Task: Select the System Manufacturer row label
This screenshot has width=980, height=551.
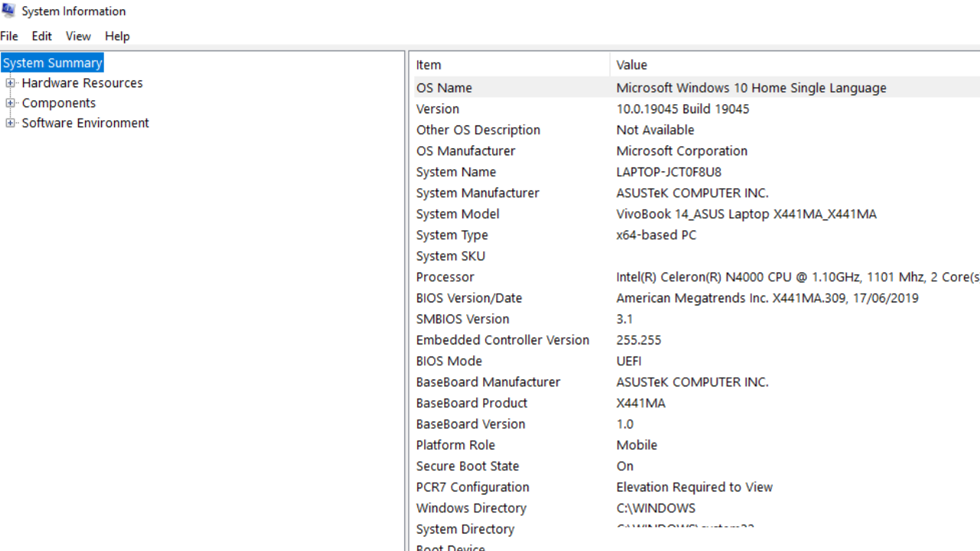Action: pyautogui.click(x=478, y=193)
